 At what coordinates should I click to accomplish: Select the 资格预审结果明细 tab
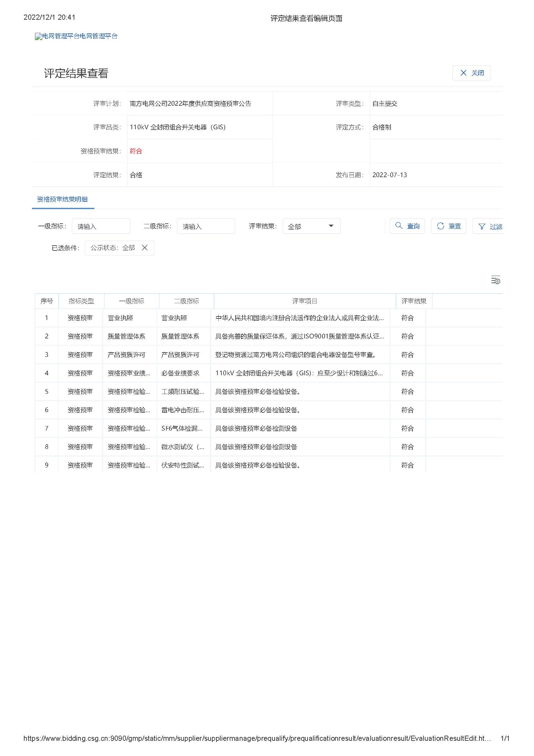[62, 199]
